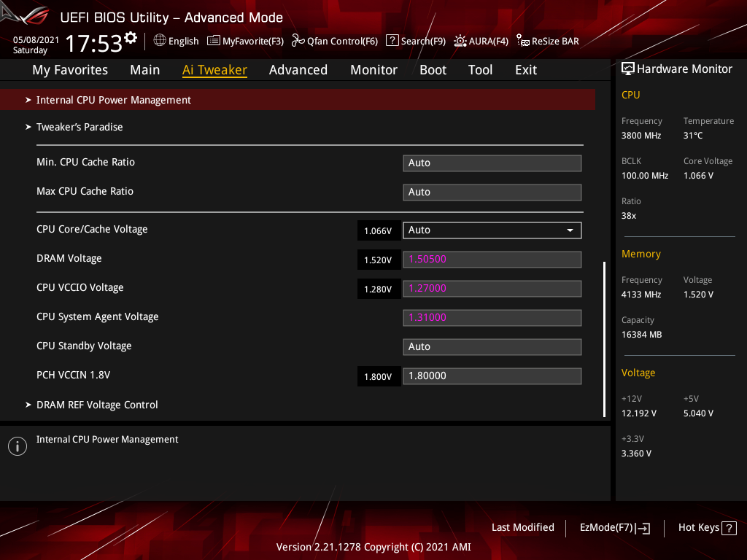The width and height of the screenshot is (747, 560).
Task: Click the CPU System Agent Voltage label
Action: tap(98, 317)
